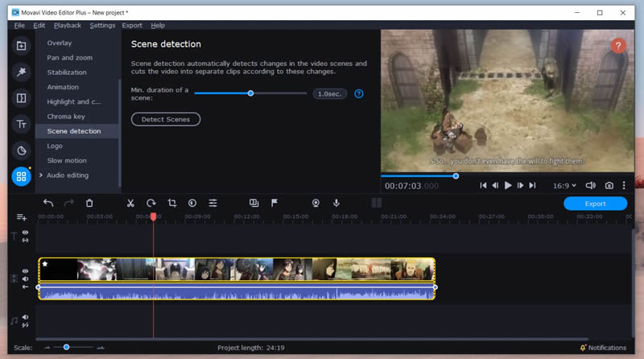This screenshot has height=359, width=644.
Task: Play the video preview
Action: [x=508, y=186]
